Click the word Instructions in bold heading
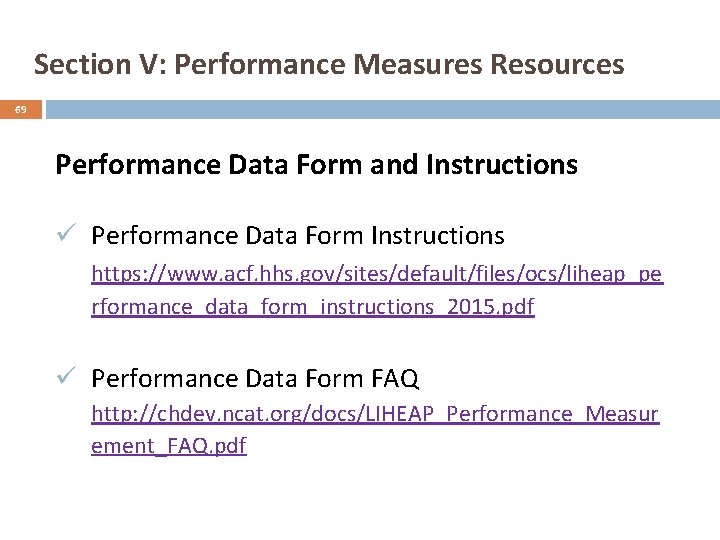The width and height of the screenshot is (720, 540). point(502,164)
